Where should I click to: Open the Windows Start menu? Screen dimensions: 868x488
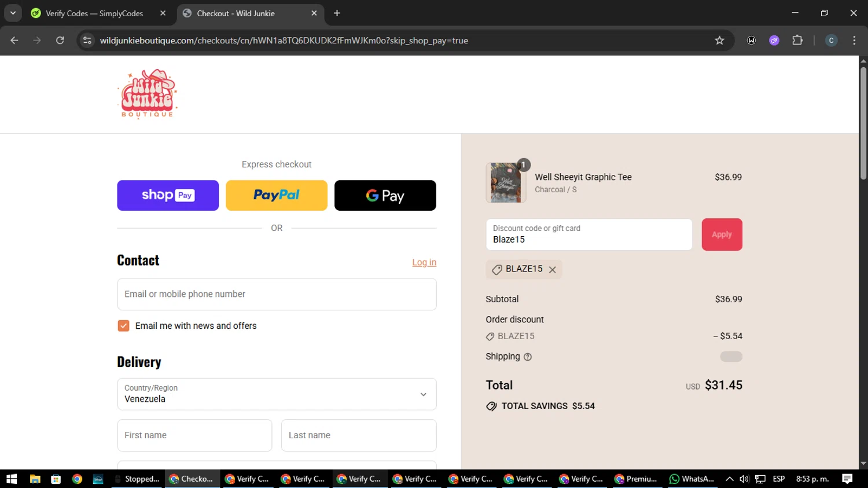(x=12, y=479)
